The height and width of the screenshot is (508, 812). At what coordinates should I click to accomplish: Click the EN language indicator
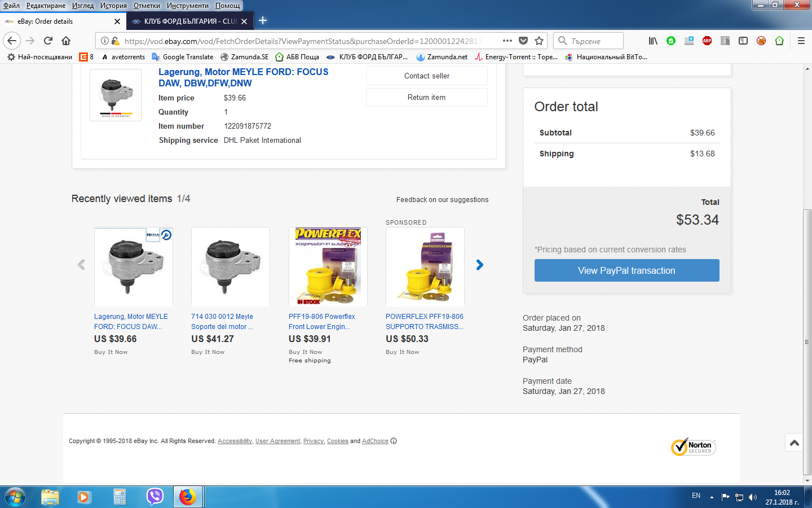[696, 496]
